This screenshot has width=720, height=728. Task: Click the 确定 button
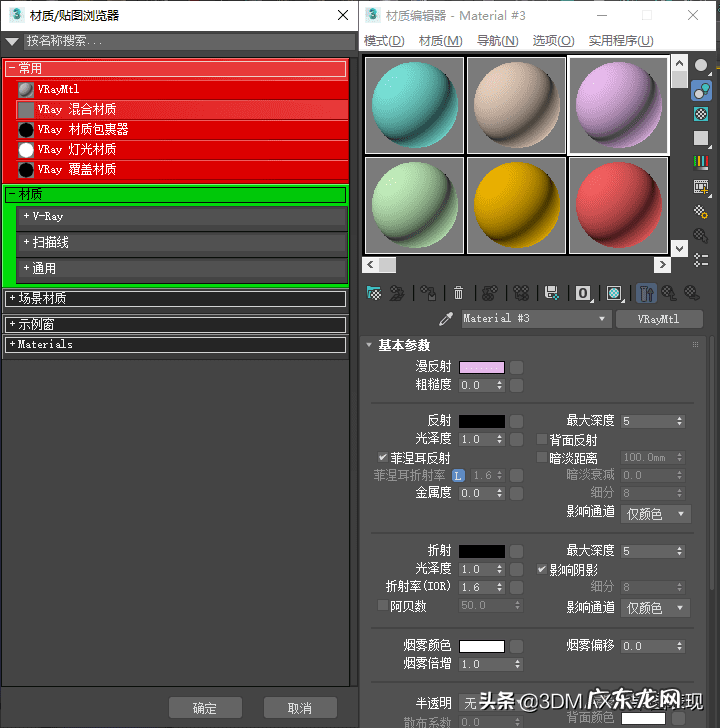[x=205, y=708]
